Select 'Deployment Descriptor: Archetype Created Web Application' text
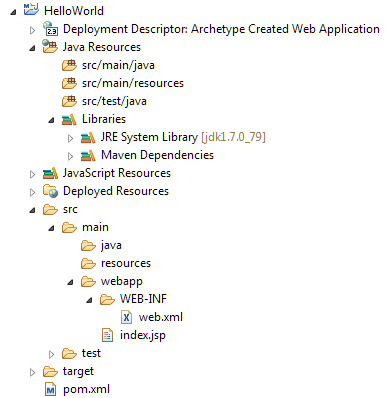This screenshot has height=398, width=386. click(221, 29)
